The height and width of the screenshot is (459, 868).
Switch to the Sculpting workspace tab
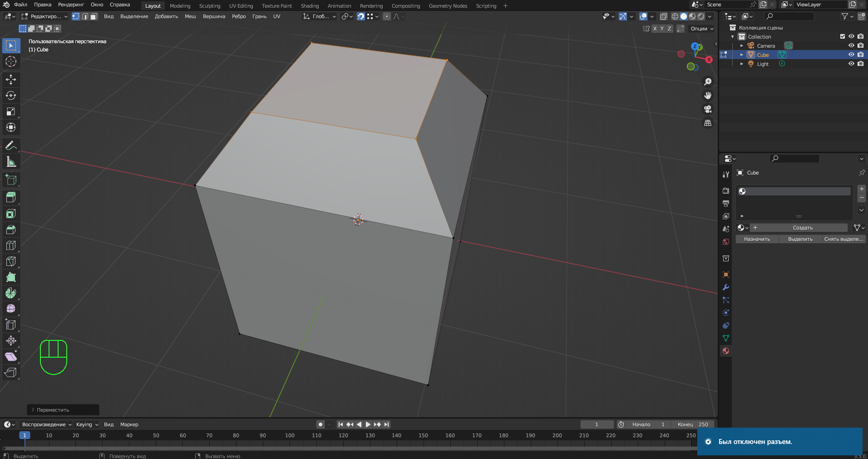[209, 6]
